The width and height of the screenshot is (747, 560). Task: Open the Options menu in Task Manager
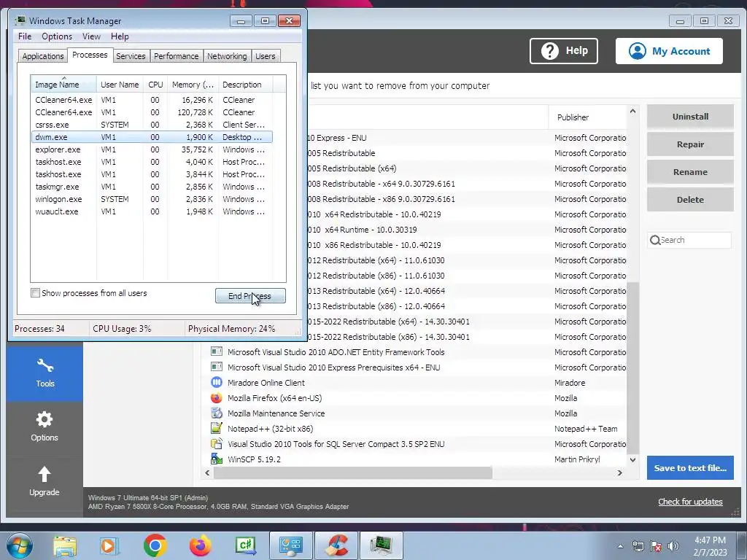pos(57,36)
